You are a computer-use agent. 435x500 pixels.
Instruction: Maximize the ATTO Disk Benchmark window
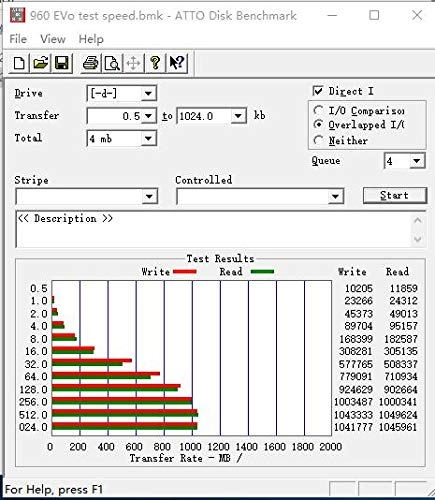[x=374, y=15]
